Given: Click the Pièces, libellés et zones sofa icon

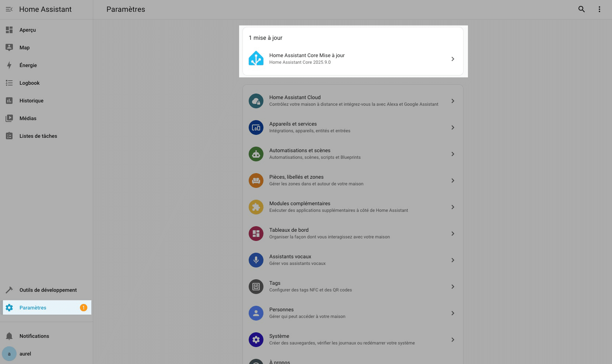Looking at the screenshot, I should 256,181.
